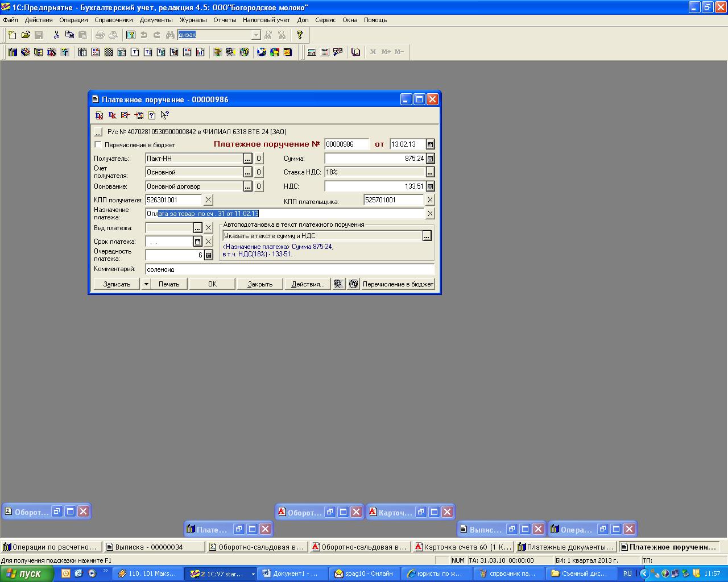Click the Закрыть button
The image size is (728, 582).
pos(260,284)
